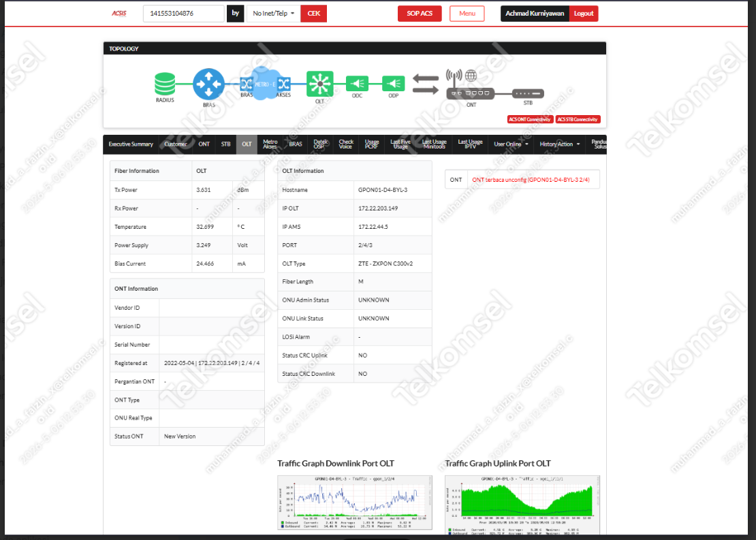Click the IP AMS value 172.22.44.5
756x540 pixels.
[373, 227]
